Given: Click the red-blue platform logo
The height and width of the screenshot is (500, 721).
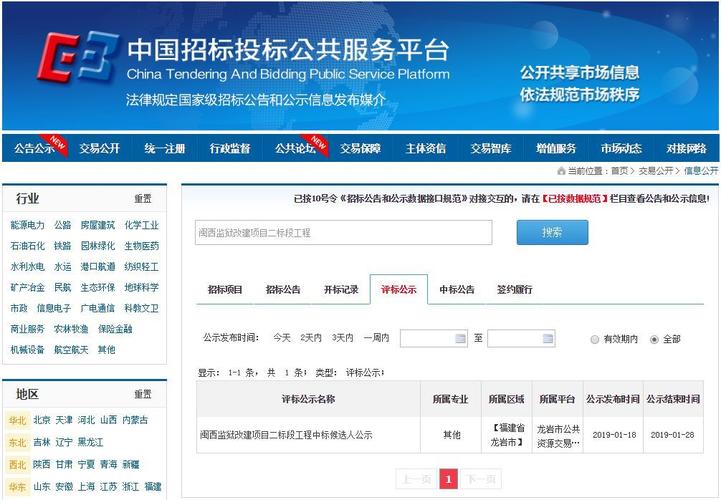Looking at the screenshot, I should (77, 57).
